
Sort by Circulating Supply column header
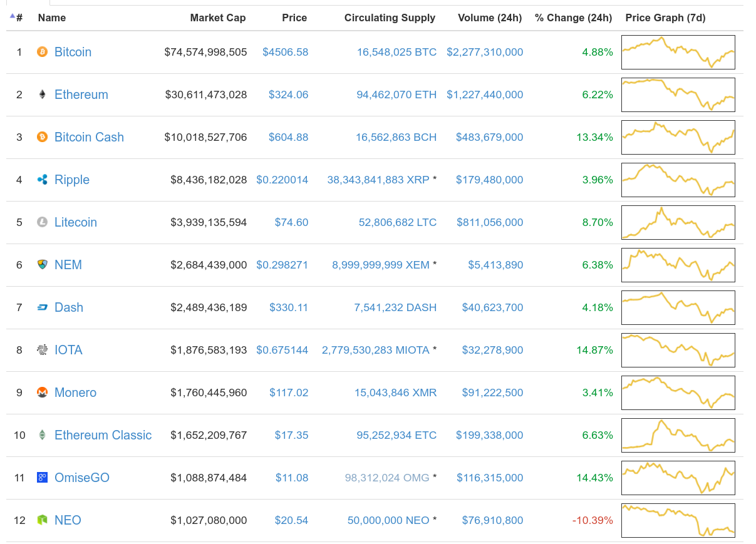[390, 18]
